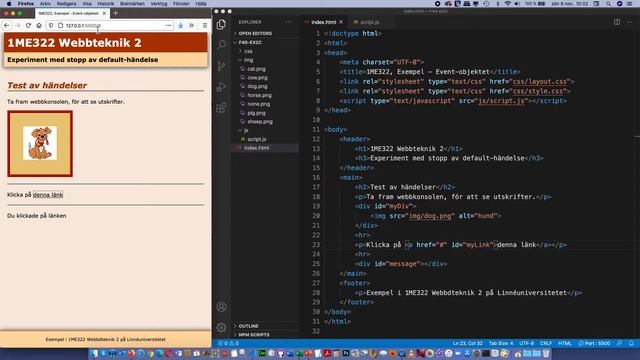
Task: Select the index.html editor tab
Action: (x=323, y=22)
